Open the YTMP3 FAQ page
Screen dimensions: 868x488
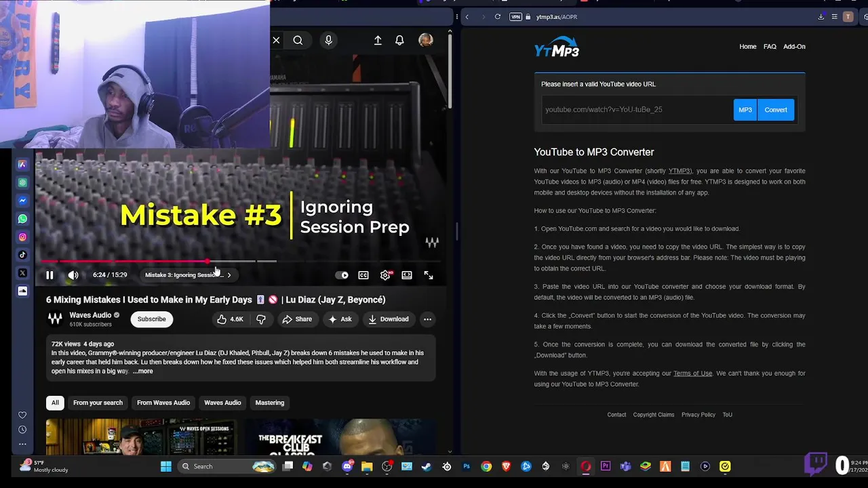click(x=770, y=47)
